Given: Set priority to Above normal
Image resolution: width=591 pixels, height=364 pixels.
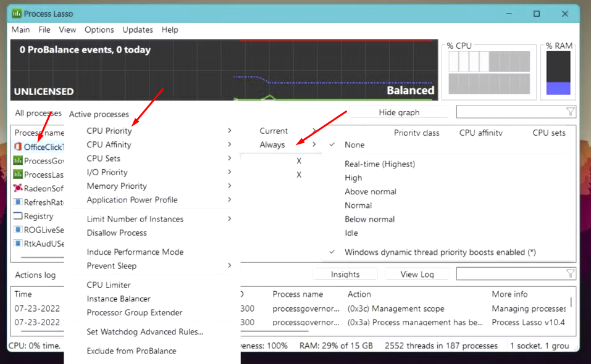Looking at the screenshot, I should tap(371, 192).
